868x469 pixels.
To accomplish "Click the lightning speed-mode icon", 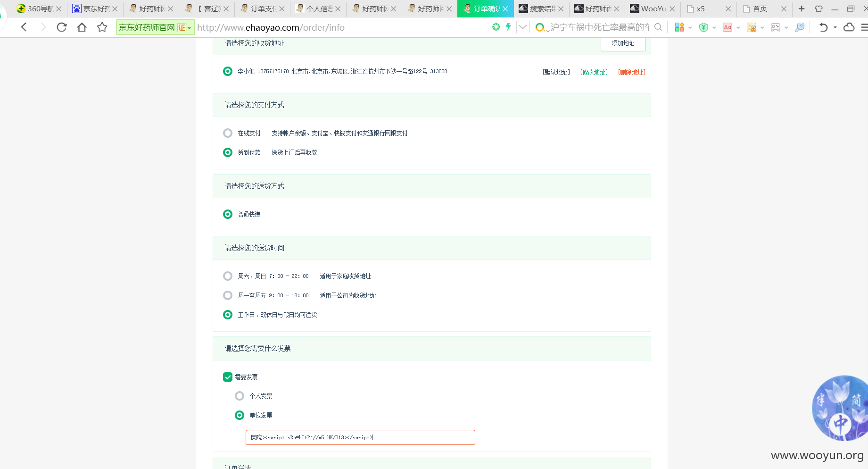I will 508,27.
